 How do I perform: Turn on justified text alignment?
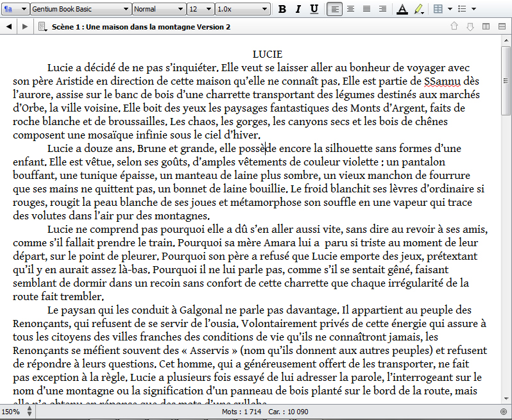point(367,9)
